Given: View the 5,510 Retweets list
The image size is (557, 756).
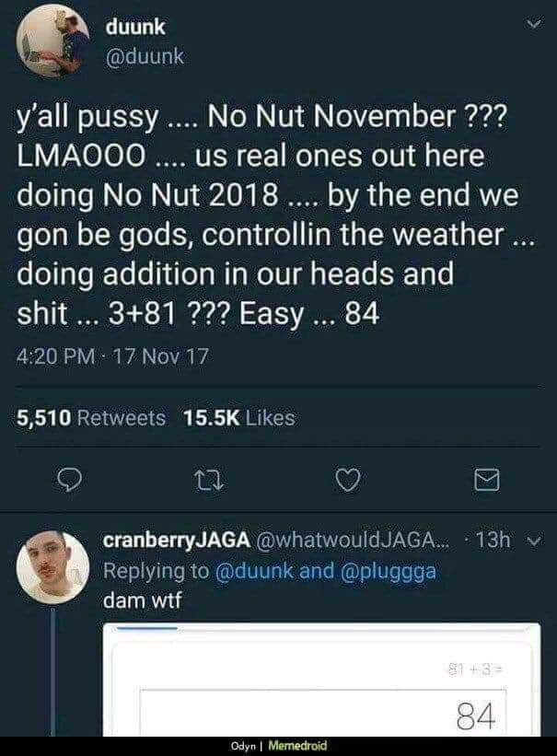Looking at the screenshot, I should point(91,417).
